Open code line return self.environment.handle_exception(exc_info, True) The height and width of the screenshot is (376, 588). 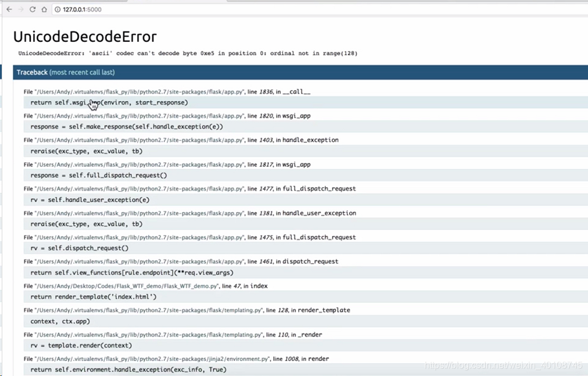click(306, 370)
